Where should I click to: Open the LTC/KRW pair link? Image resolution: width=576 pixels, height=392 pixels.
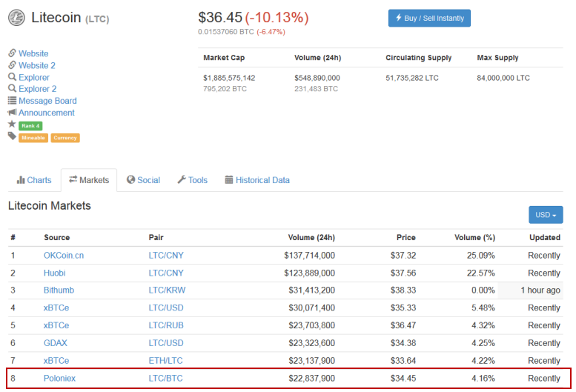[167, 290]
